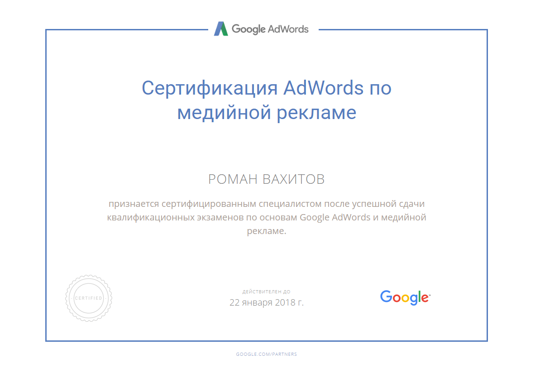Screen dimensions: 540x392
Task: Click the Google AdWords logo icon
Action: pyautogui.click(x=221, y=29)
